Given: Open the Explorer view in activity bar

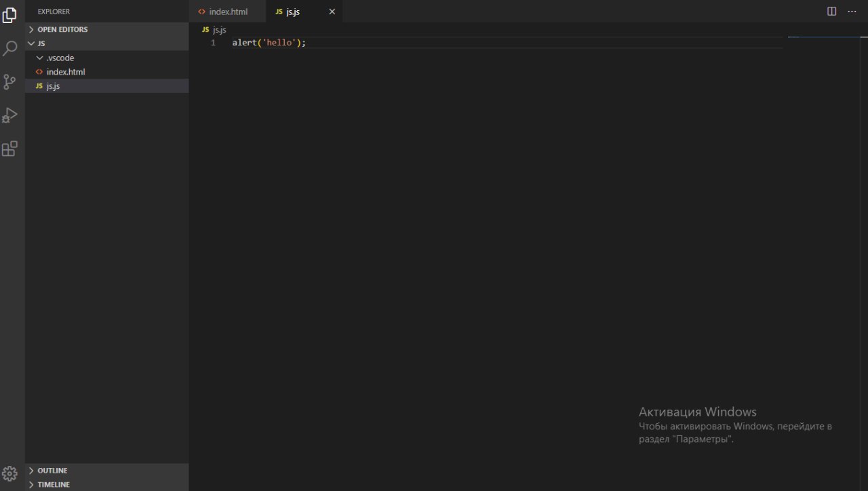Looking at the screenshot, I should [x=9, y=15].
